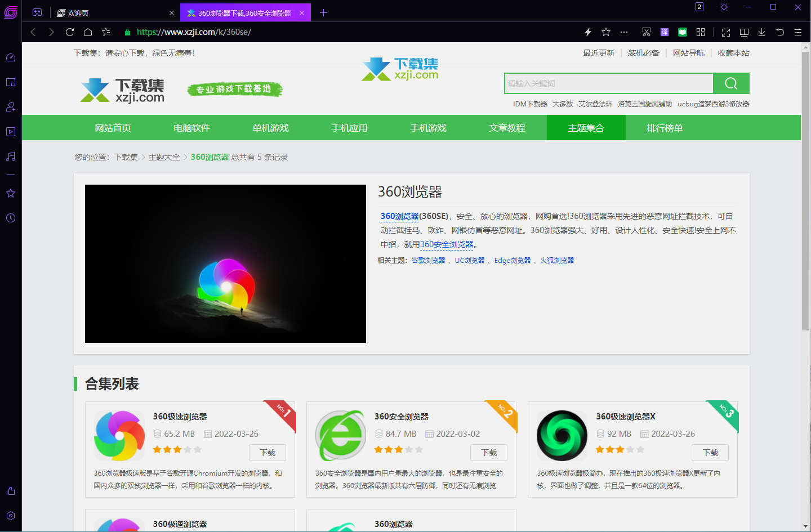
Task: Open the apps grid toolbar icon
Action: point(701,32)
